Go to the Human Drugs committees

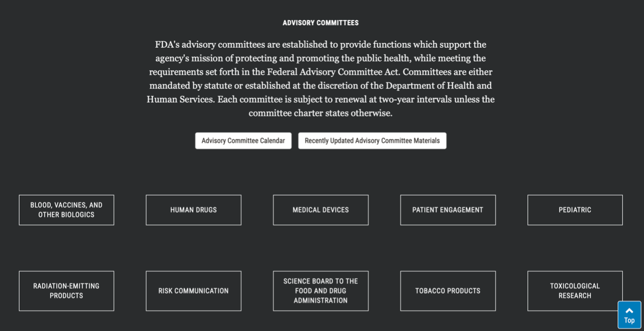point(194,210)
